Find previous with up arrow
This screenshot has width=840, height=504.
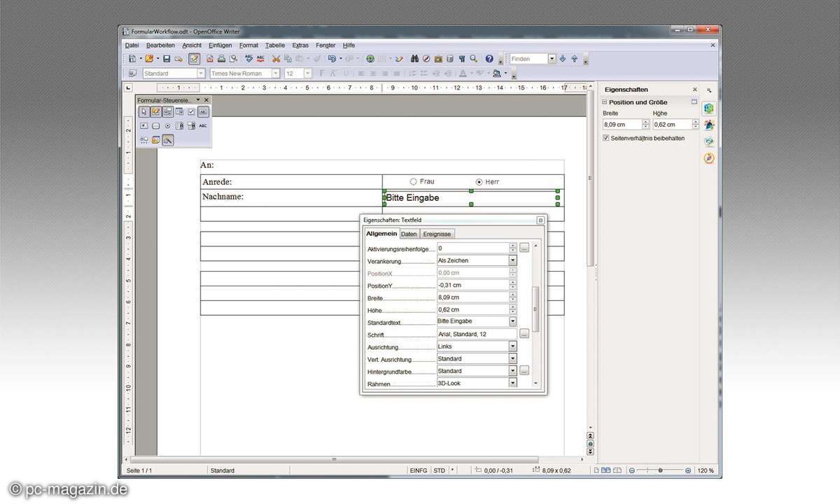574,59
